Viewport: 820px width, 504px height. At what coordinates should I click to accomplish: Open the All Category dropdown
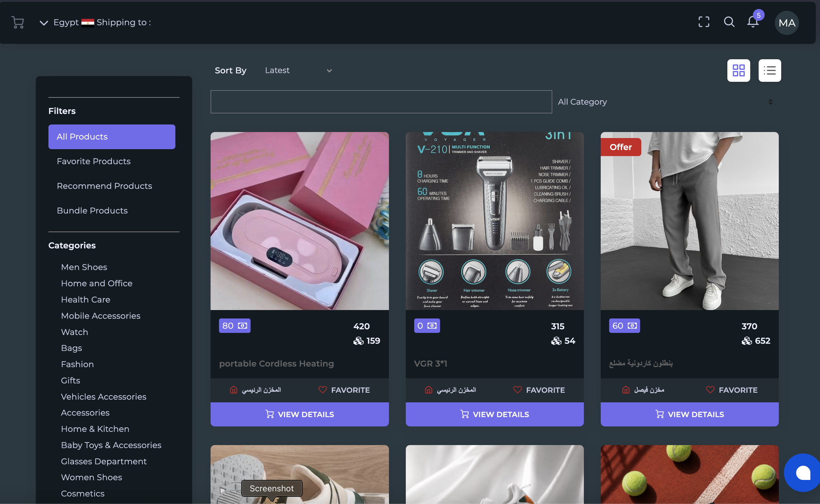[665, 102]
